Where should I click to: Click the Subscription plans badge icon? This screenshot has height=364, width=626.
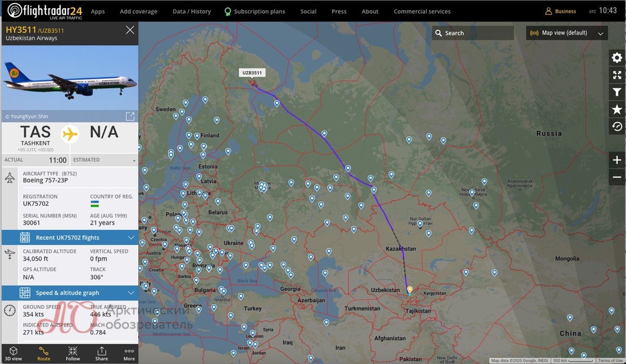point(227,11)
